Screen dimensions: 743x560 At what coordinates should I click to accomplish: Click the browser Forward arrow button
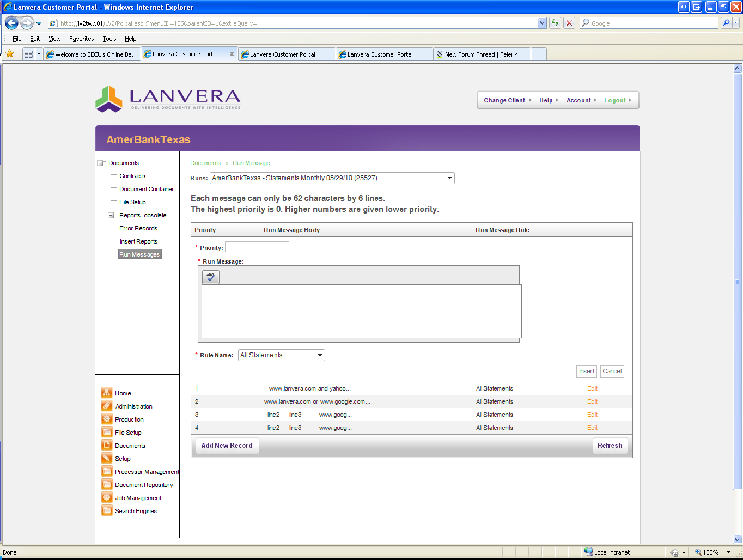pos(27,23)
